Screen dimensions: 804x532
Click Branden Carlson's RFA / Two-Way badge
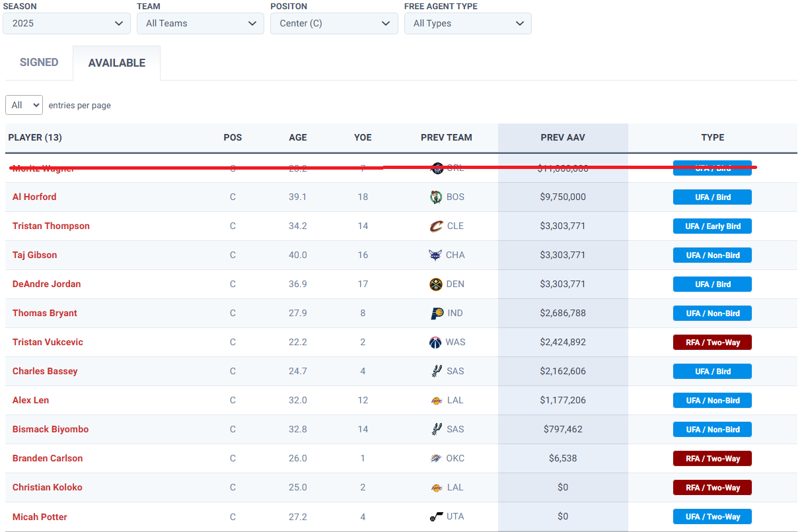click(x=712, y=458)
